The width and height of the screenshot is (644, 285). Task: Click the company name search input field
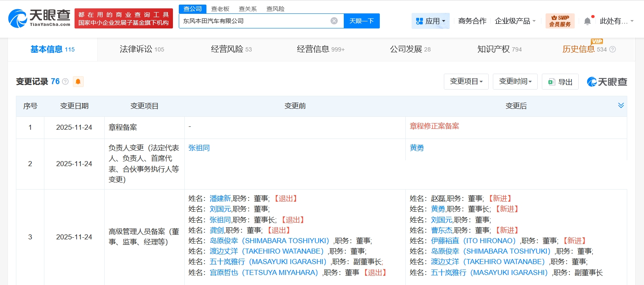coord(253,21)
